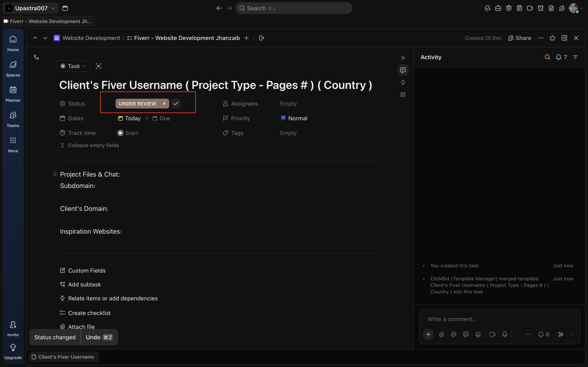
Task: Open the Website Development breadcrumb
Action: click(x=91, y=38)
